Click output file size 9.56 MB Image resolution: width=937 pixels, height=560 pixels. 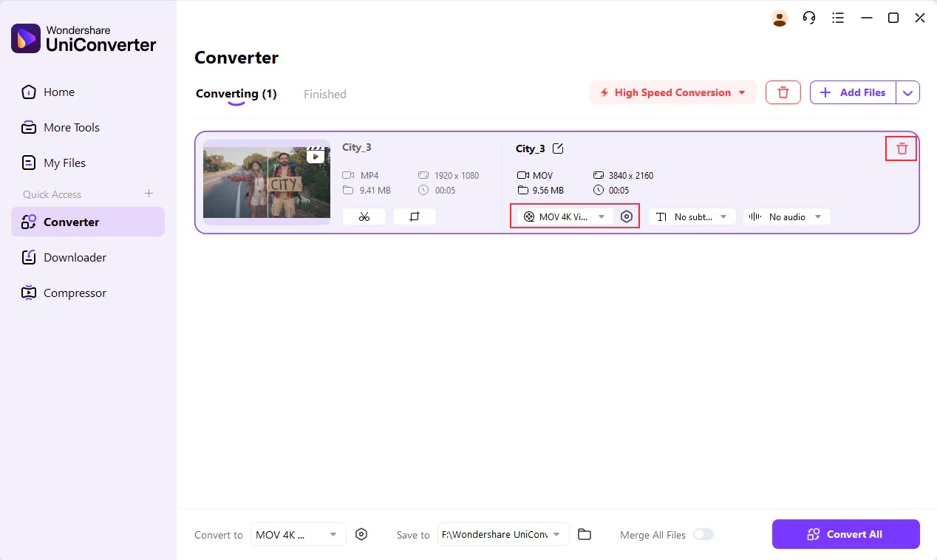click(548, 191)
